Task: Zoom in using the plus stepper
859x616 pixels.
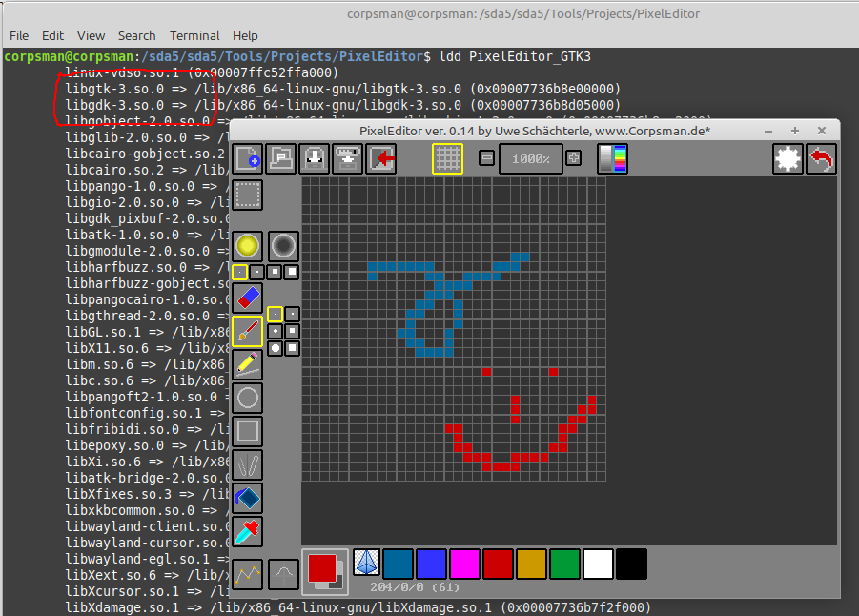Action: pyautogui.click(x=573, y=158)
